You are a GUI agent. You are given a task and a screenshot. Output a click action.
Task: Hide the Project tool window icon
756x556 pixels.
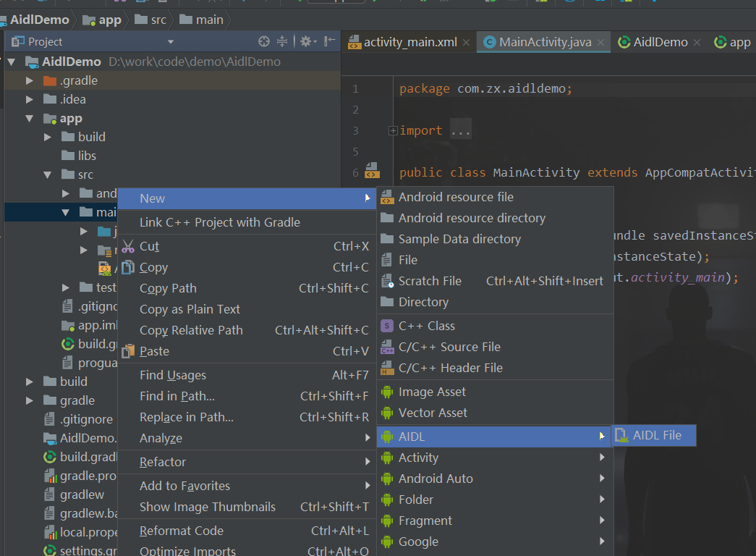point(329,41)
